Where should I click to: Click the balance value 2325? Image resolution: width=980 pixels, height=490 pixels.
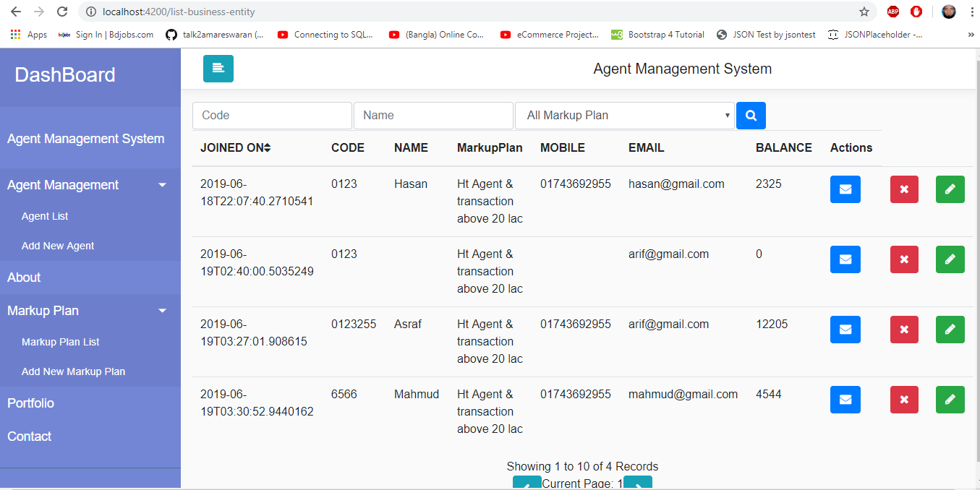click(769, 184)
